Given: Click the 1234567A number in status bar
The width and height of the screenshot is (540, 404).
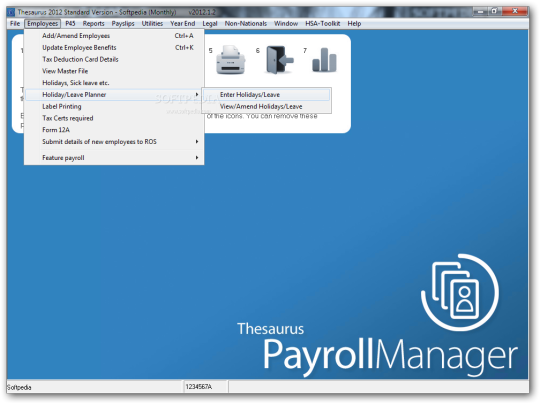Looking at the screenshot, I should [199, 387].
